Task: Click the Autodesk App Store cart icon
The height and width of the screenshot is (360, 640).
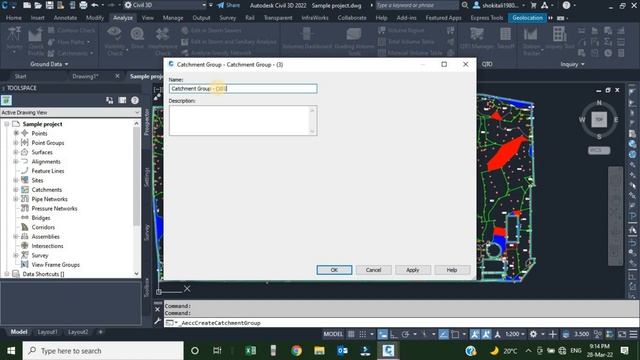Action: tap(533, 5)
